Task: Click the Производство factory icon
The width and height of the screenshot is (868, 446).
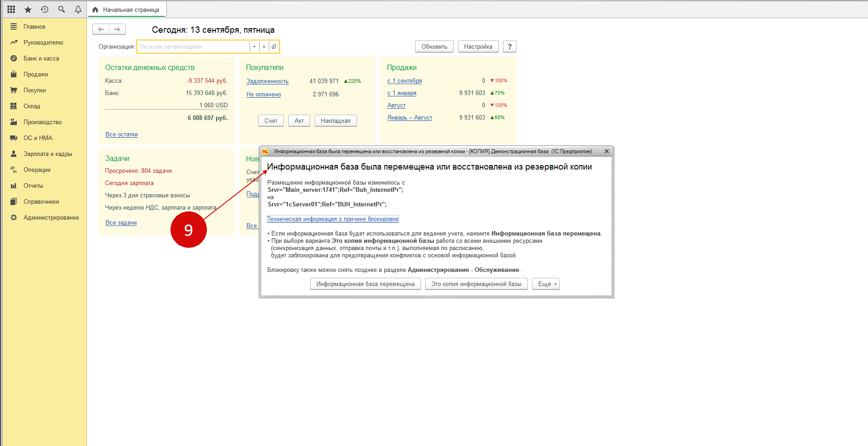Action: pos(14,122)
